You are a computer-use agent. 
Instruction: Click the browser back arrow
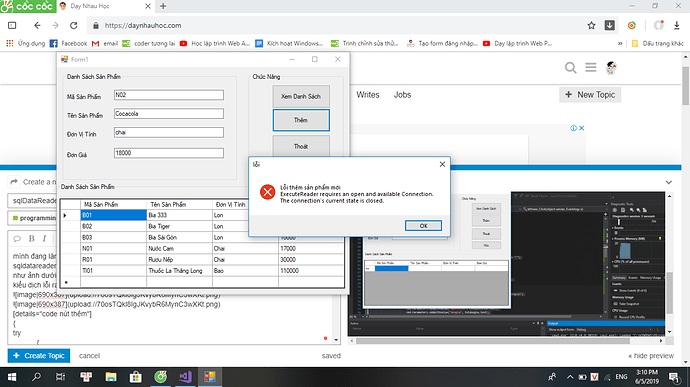37,26
